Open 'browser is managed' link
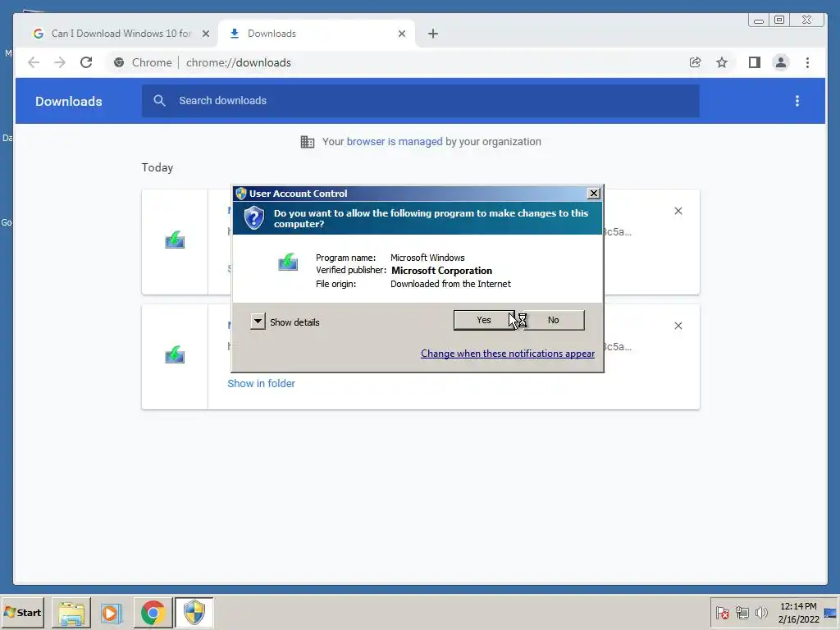The image size is (840, 630). point(395,141)
